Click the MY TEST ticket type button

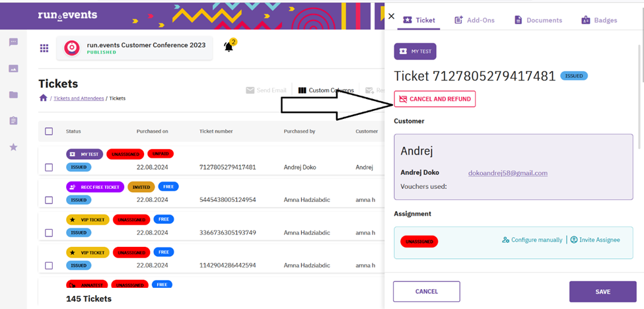pyautogui.click(x=415, y=51)
